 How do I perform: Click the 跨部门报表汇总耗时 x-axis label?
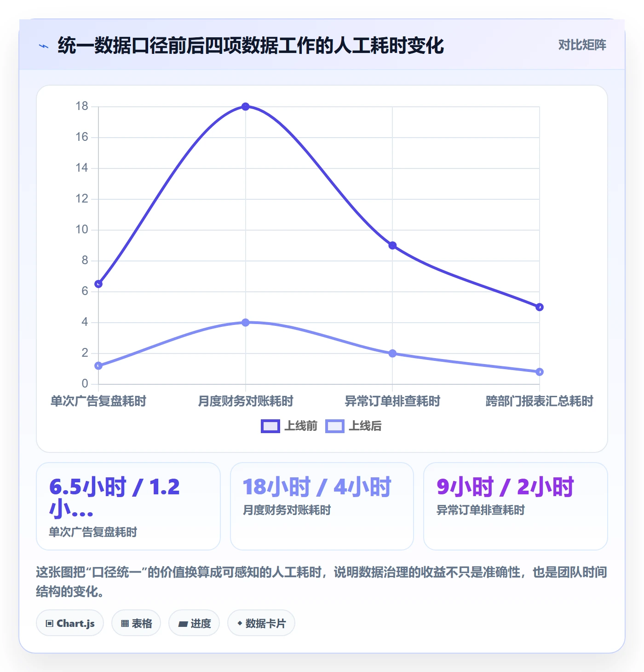tap(540, 401)
